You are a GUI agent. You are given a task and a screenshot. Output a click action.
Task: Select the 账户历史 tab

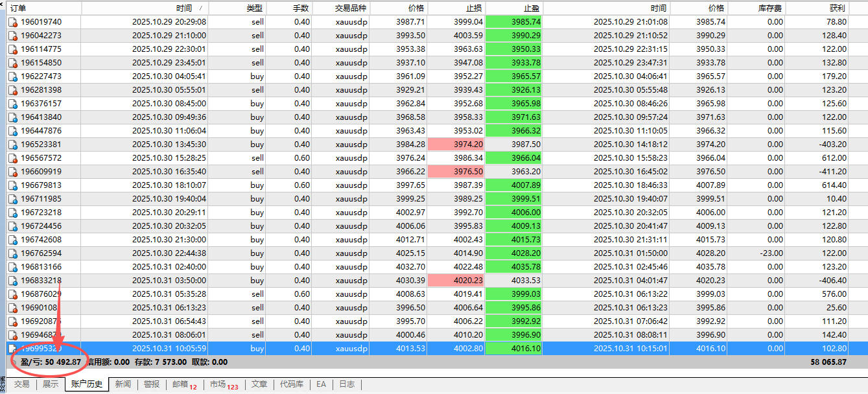[87, 384]
